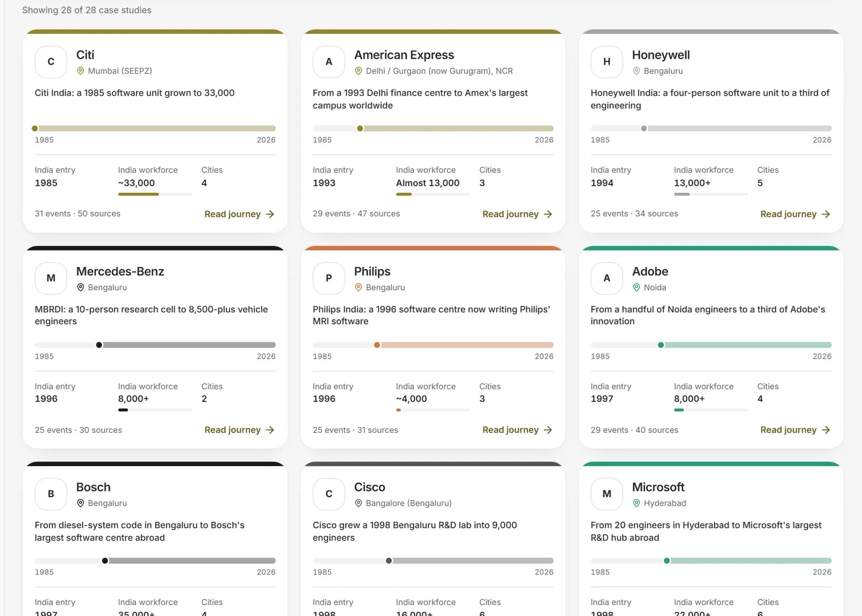This screenshot has height=616, width=862.
Task: Click Mercedes-Benz workforce value 8,000+
Action: (134, 399)
